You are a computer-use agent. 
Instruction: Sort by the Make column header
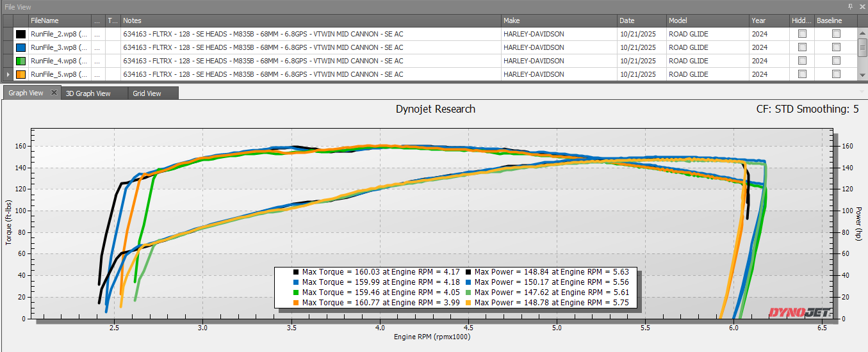tap(559, 20)
